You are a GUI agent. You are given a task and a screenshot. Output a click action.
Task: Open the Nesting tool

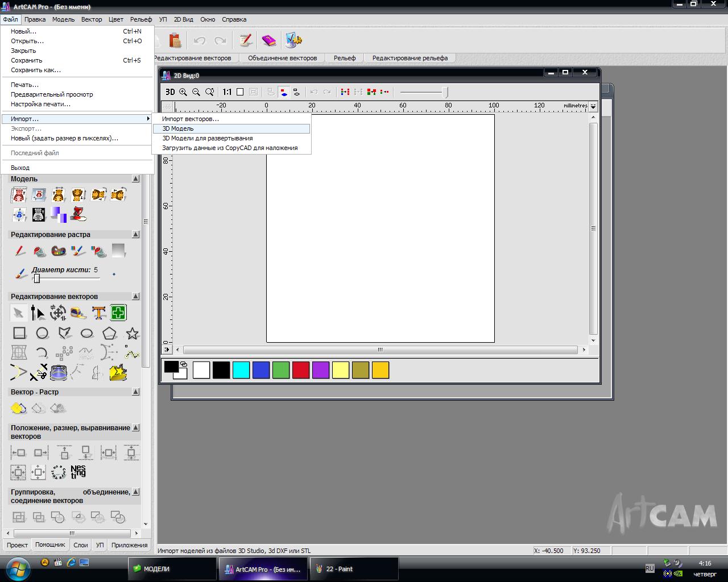click(78, 472)
